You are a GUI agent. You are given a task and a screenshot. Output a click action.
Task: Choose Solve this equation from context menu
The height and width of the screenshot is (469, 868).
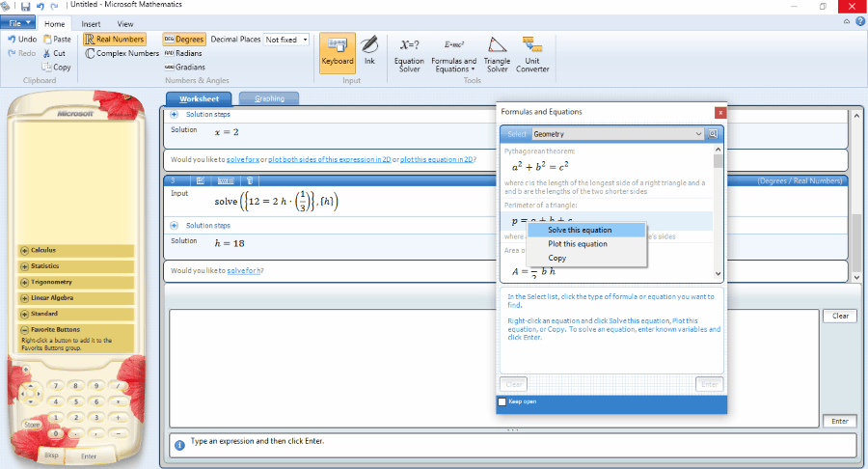586,230
